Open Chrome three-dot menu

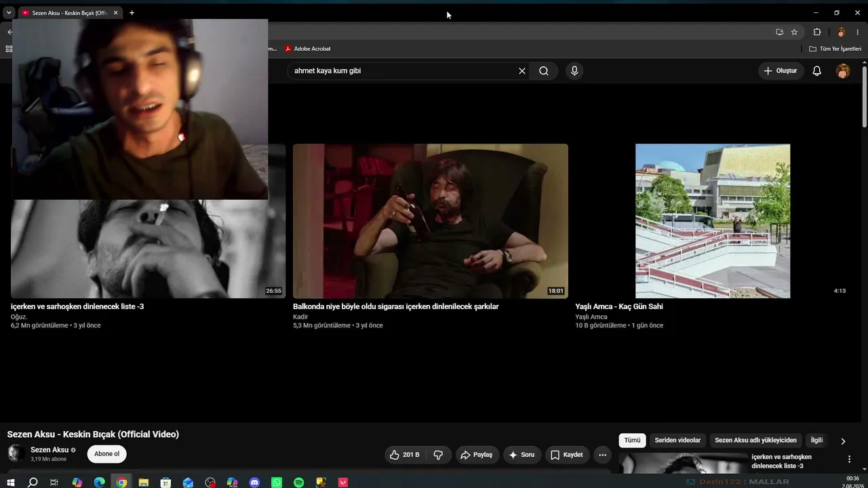[x=858, y=32]
